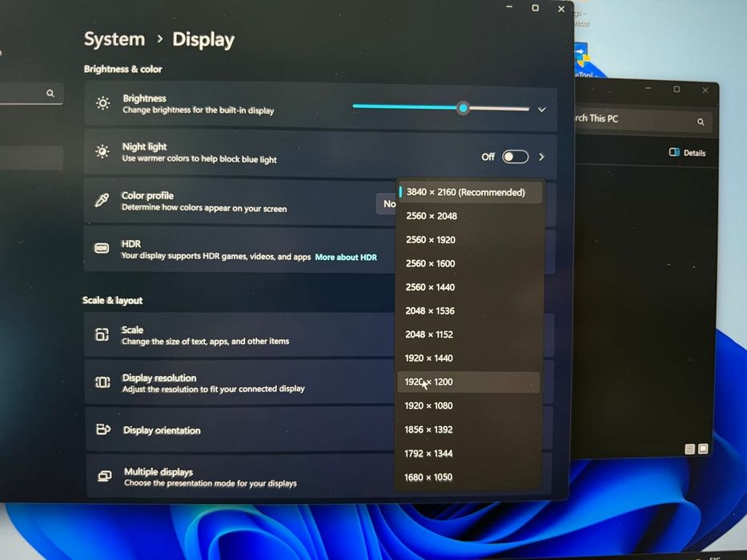747x560 pixels.
Task: Click the Scale icon
Action: click(102, 334)
